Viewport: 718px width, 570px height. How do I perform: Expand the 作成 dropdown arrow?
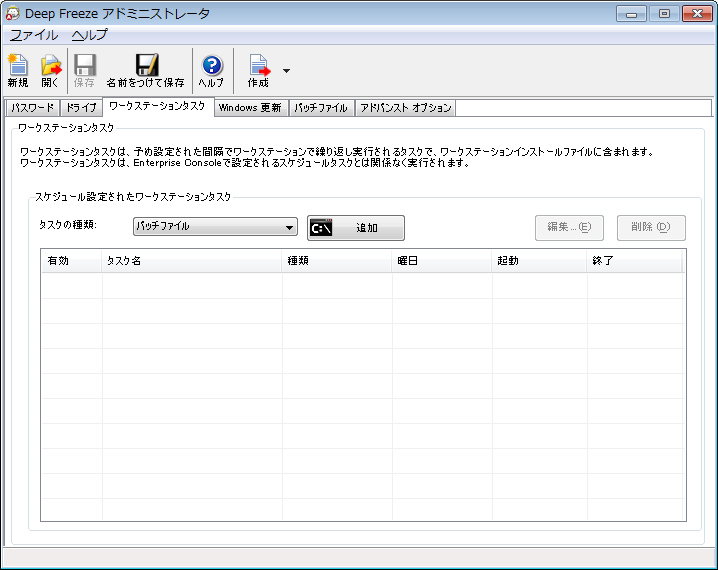tap(287, 71)
